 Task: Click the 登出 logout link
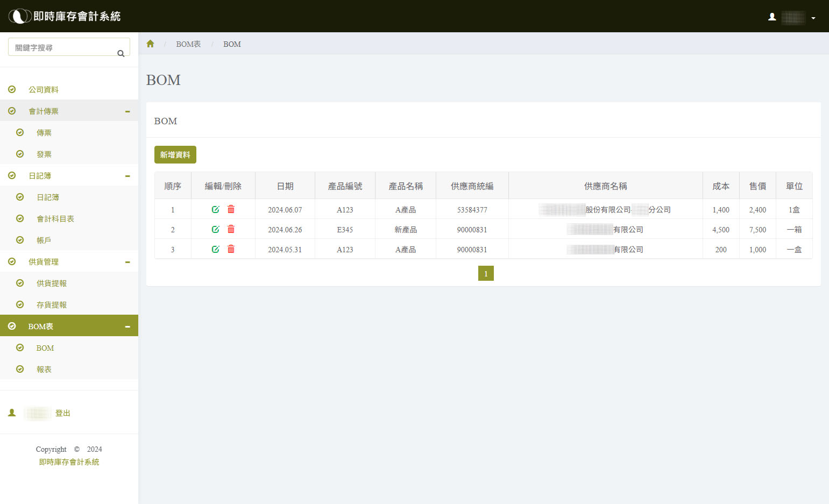63,413
